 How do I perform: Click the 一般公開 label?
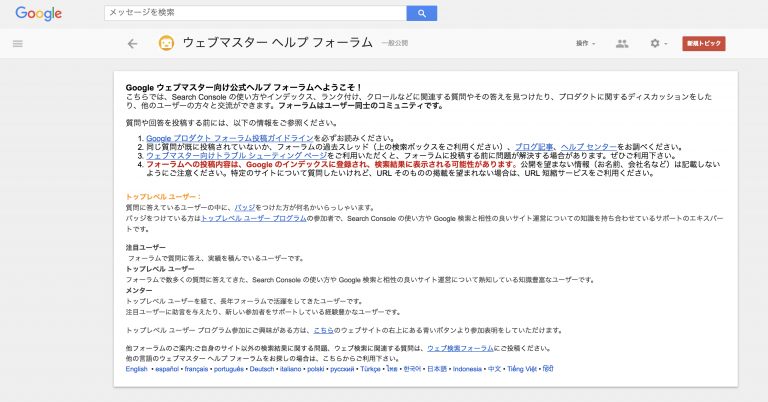pyautogui.click(x=395, y=44)
